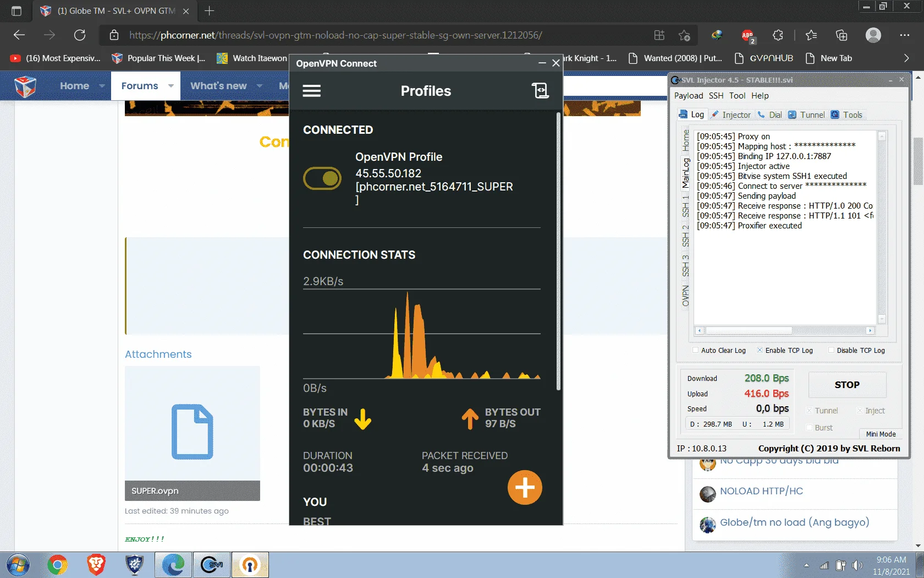
Task: Open the ABP adblock extension icon
Action: 747,36
